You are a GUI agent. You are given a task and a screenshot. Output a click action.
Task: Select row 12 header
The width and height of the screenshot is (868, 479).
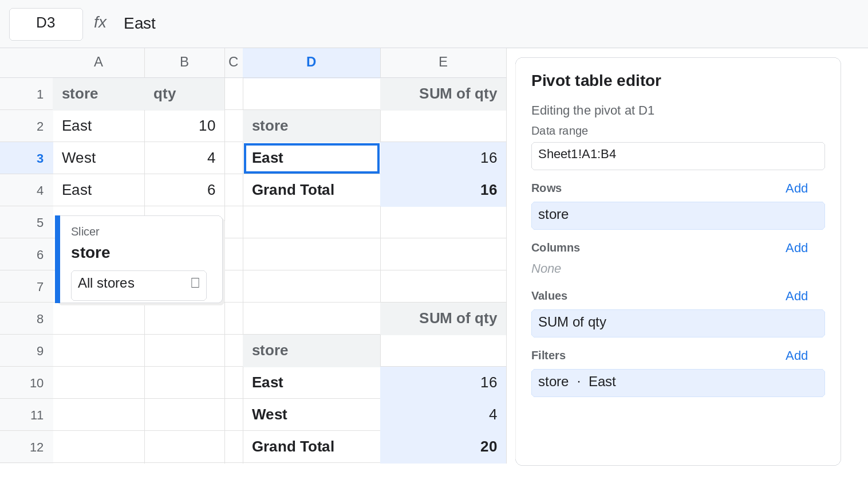coord(26,447)
